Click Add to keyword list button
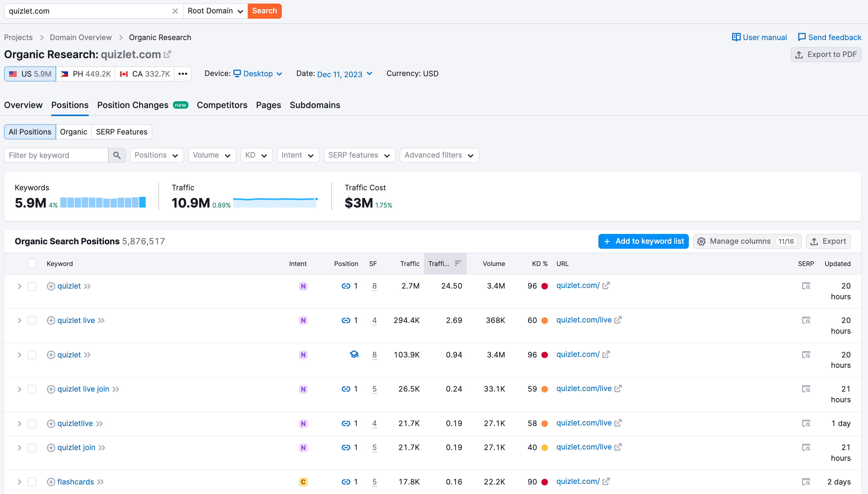The image size is (868, 494). pyautogui.click(x=643, y=241)
